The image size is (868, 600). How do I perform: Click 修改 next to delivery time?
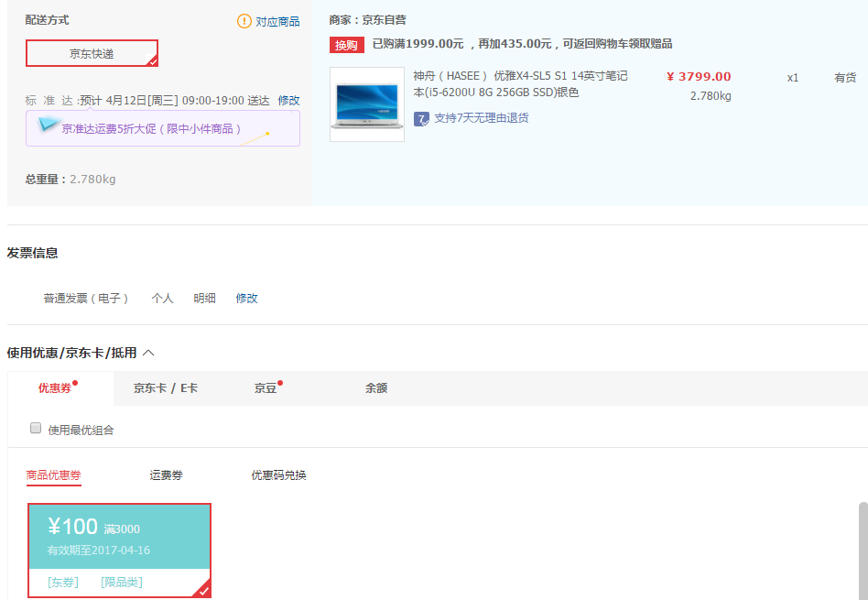pos(288,100)
